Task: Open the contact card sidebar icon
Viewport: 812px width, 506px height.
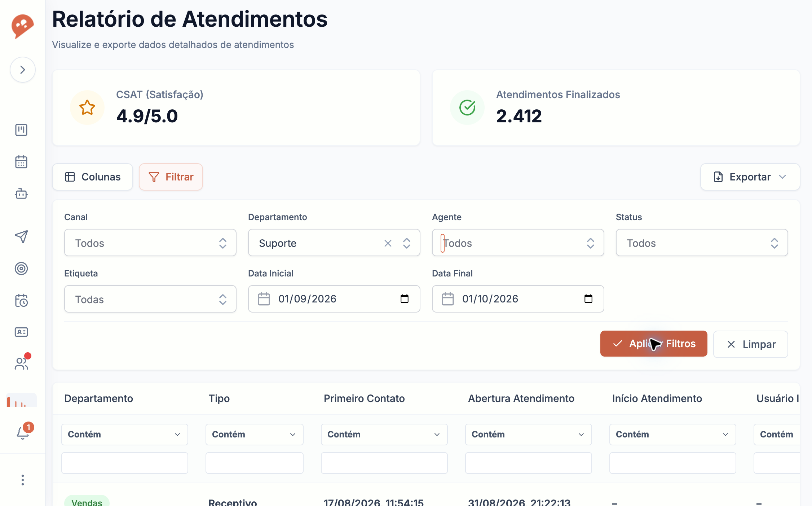Action: tap(21, 332)
